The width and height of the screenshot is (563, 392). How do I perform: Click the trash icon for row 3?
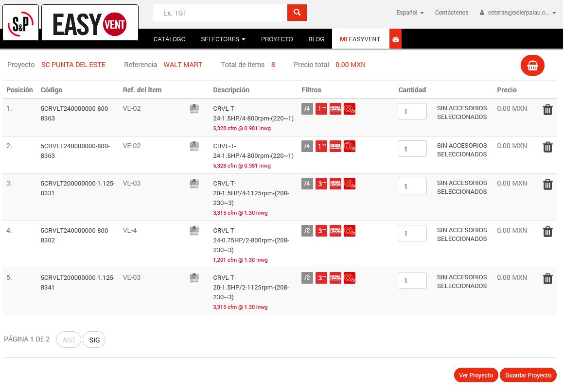547,185
